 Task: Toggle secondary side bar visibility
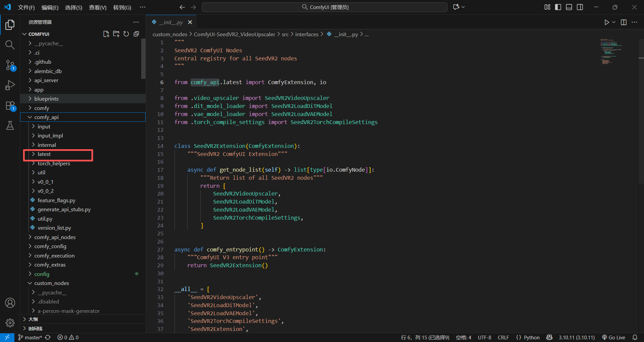pyautogui.click(x=580, y=7)
